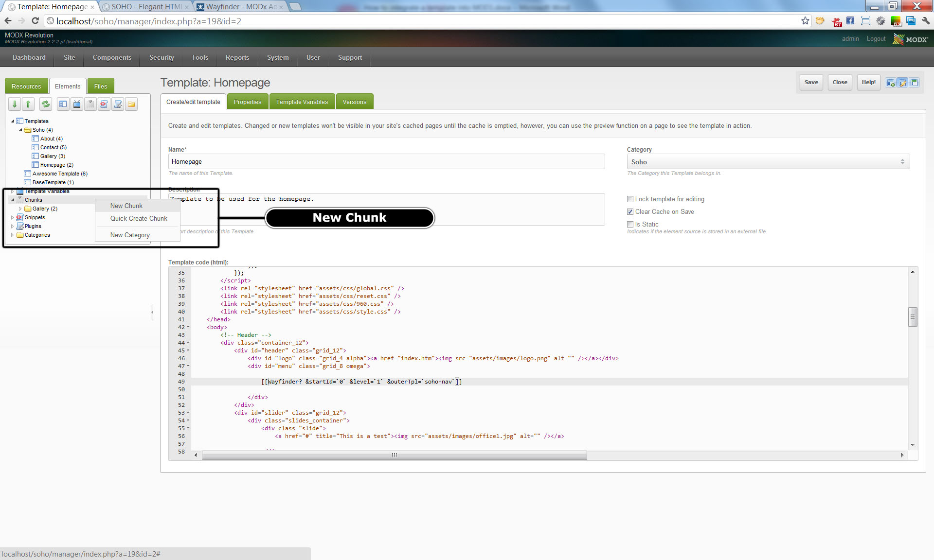934x560 pixels.
Task: Open the Facebook browser extension
Action: (850, 20)
